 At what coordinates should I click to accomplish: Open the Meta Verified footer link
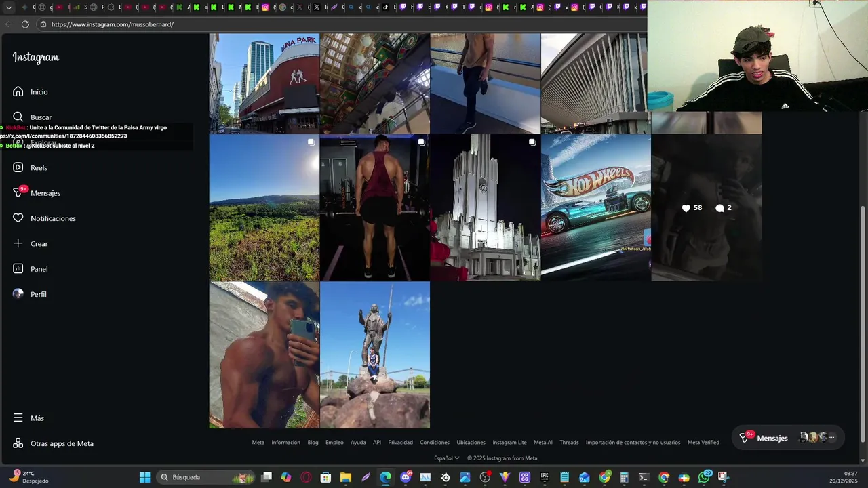pos(703,443)
